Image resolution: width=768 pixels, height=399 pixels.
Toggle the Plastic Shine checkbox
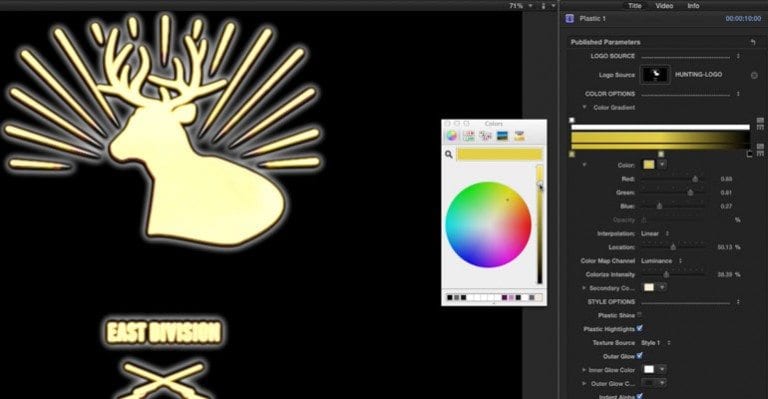640,315
